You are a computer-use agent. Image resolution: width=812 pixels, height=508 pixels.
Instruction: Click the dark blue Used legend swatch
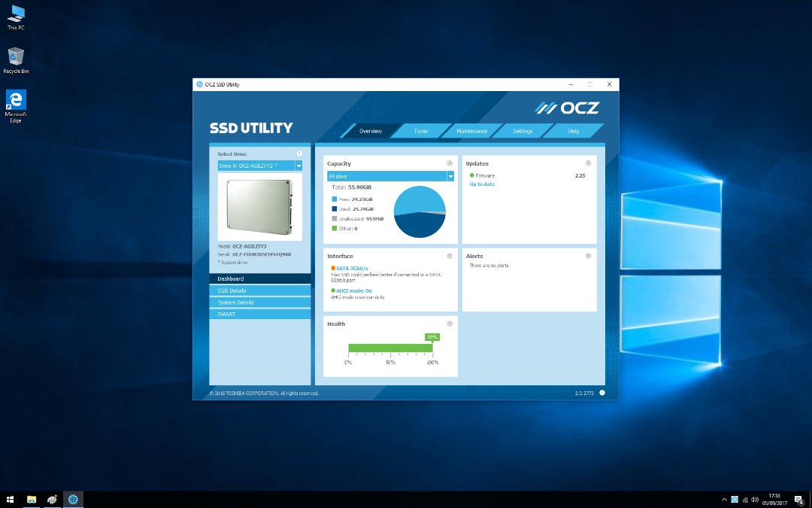click(335, 209)
